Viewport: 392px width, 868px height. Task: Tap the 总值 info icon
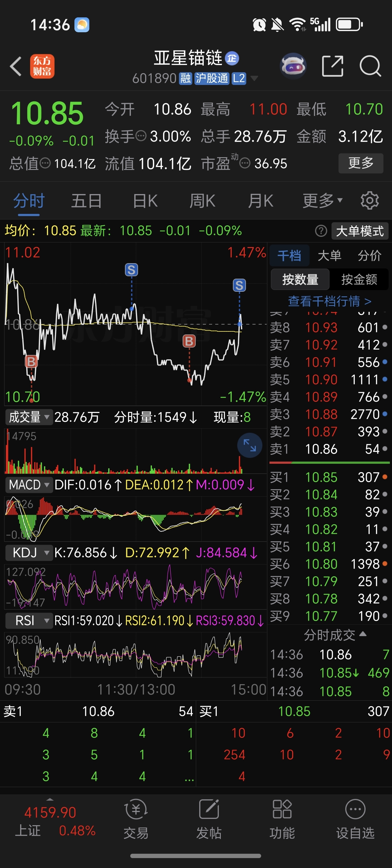click(45, 164)
